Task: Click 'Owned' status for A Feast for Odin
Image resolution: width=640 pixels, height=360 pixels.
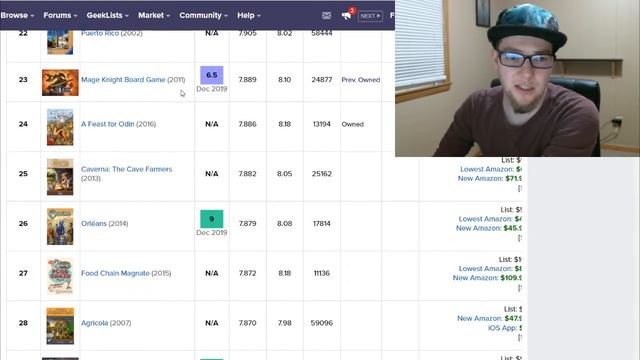Action: click(x=353, y=124)
